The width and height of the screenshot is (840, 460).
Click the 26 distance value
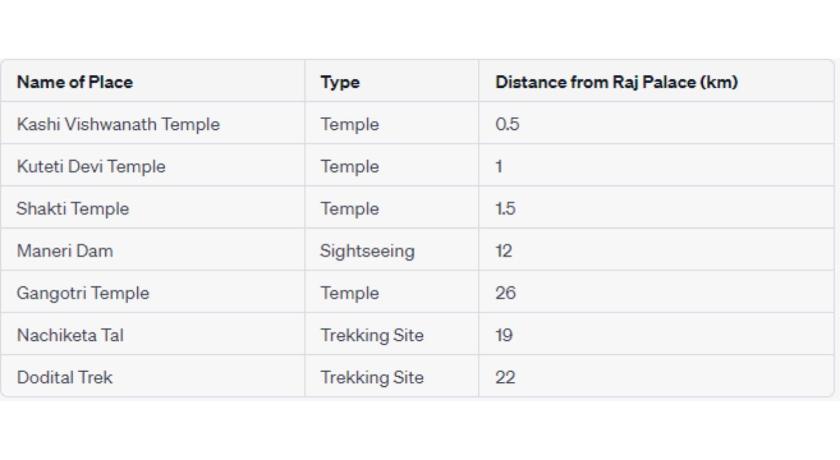tap(506, 293)
